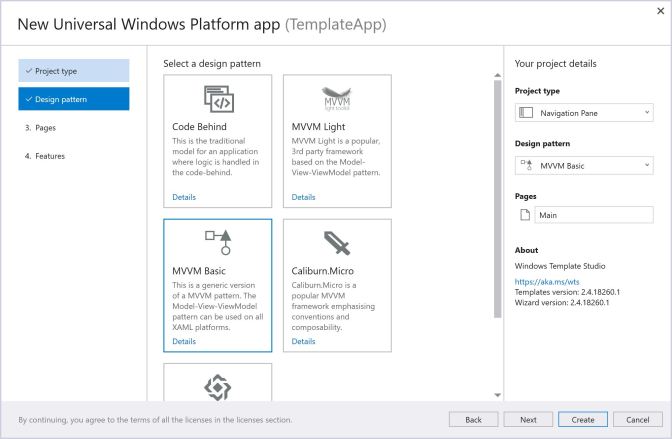Click the licenses agreement notice text
Image resolution: width=672 pixels, height=439 pixels.
point(155,420)
